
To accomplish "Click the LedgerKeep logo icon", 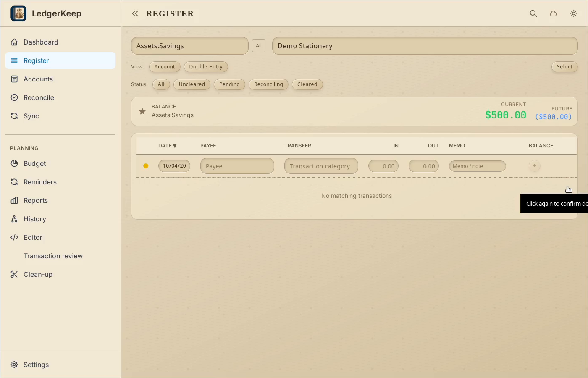I will (18, 13).
